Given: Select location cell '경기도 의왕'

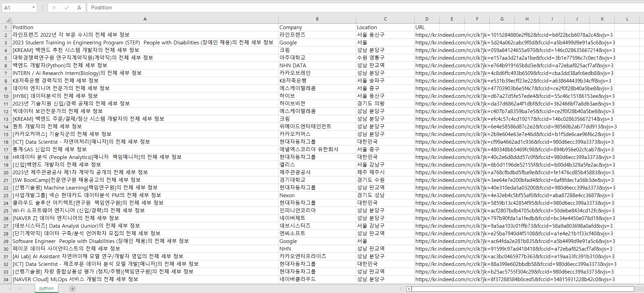Looking at the screenshot, I should point(385,103).
